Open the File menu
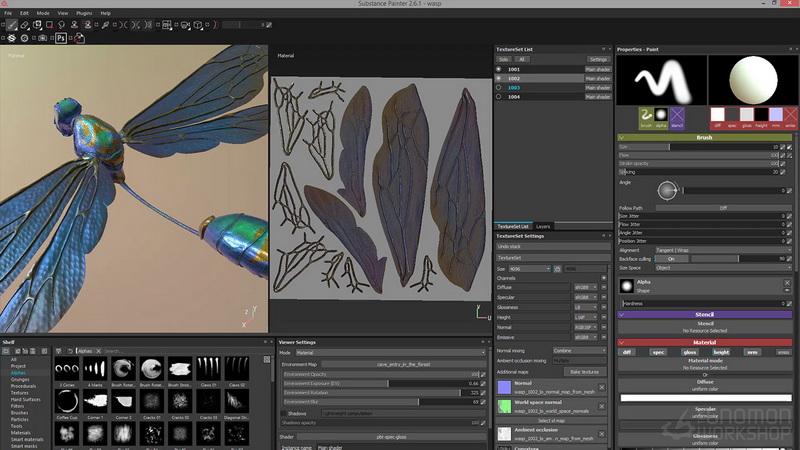Image resolution: width=800 pixels, height=450 pixels. (8, 13)
